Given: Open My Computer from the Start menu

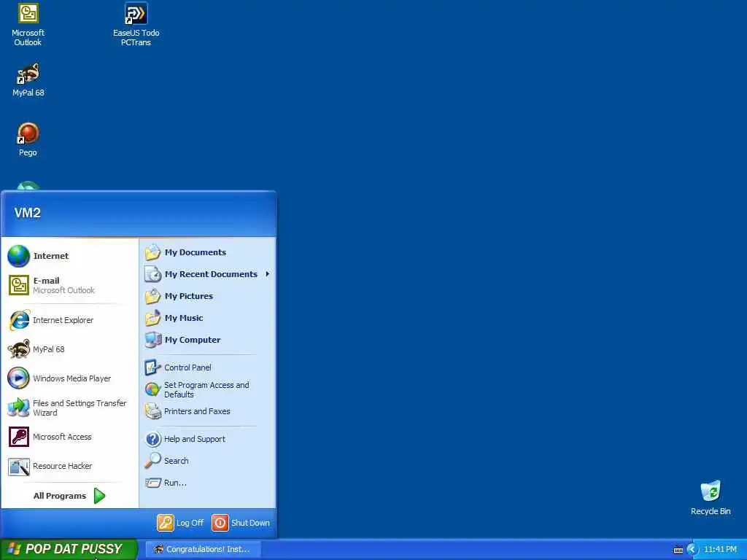Looking at the screenshot, I should [206, 340].
